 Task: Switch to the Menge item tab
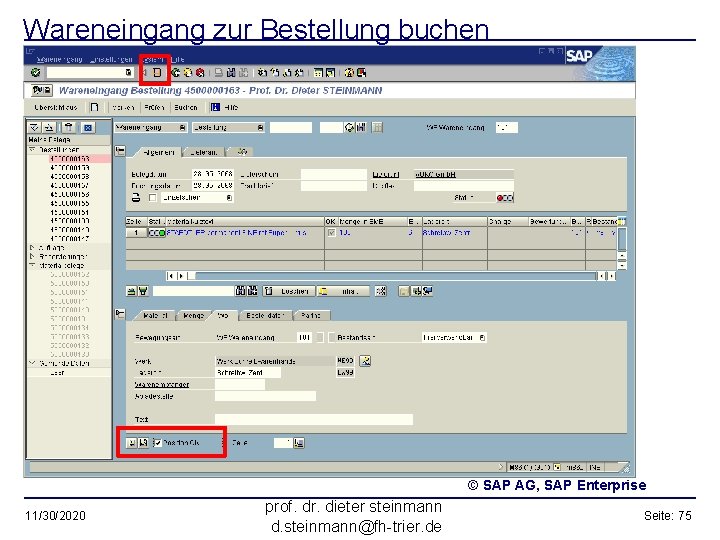coord(193,315)
